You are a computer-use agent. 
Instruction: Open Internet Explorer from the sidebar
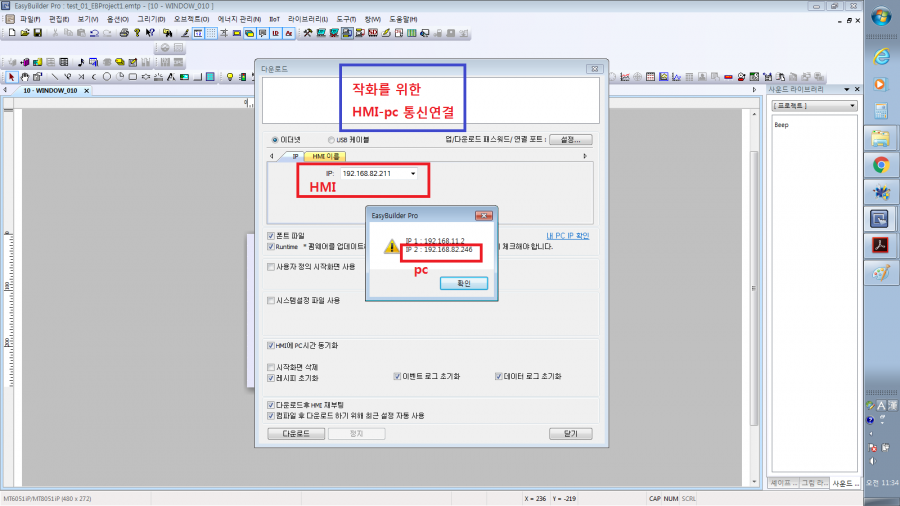tap(880, 56)
